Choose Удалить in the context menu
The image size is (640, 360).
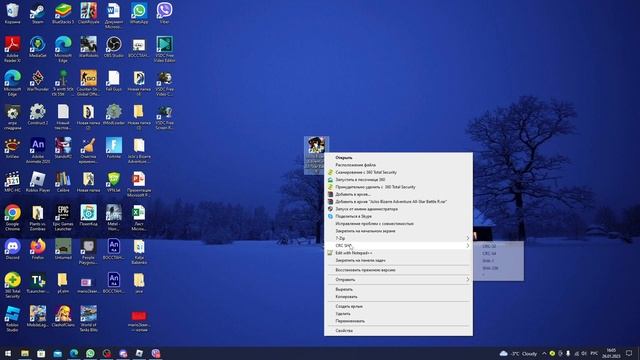[343, 314]
